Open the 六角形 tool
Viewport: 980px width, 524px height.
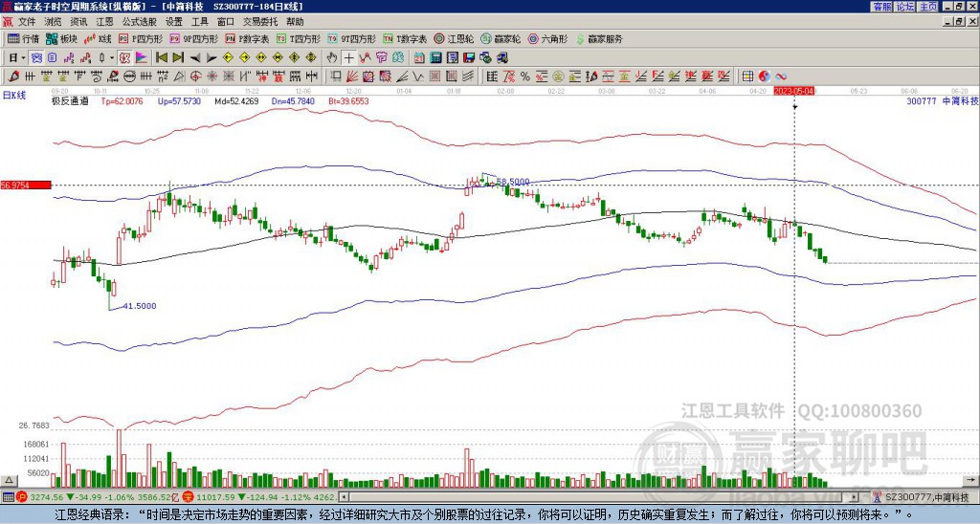[547, 38]
